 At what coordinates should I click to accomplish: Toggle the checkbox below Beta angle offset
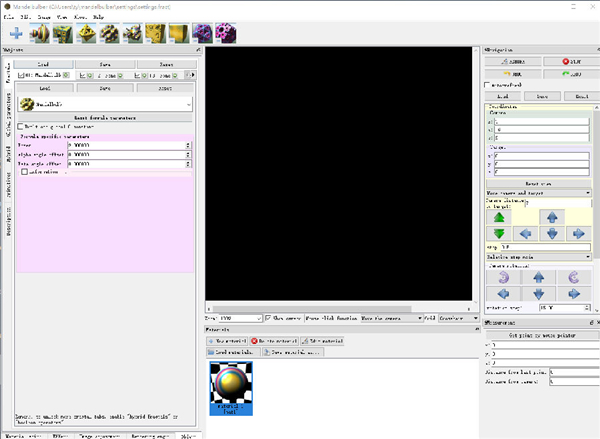tap(25, 171)
